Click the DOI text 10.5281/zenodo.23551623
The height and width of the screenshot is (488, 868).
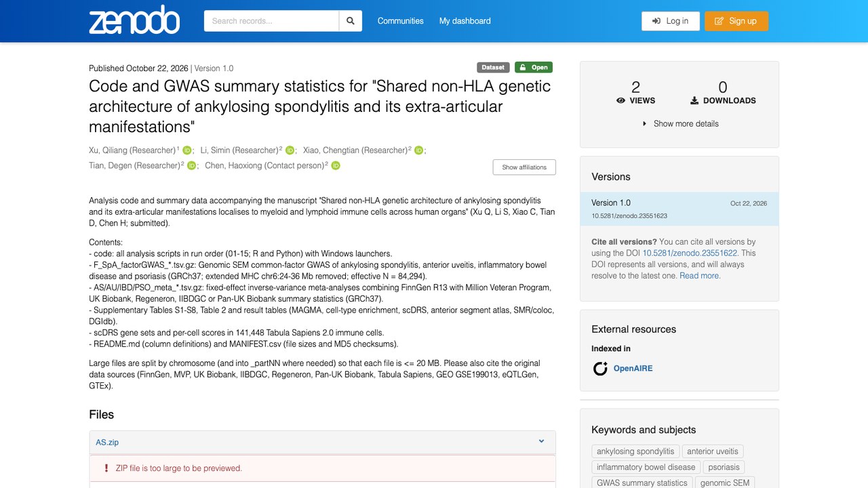click(629, 216)
